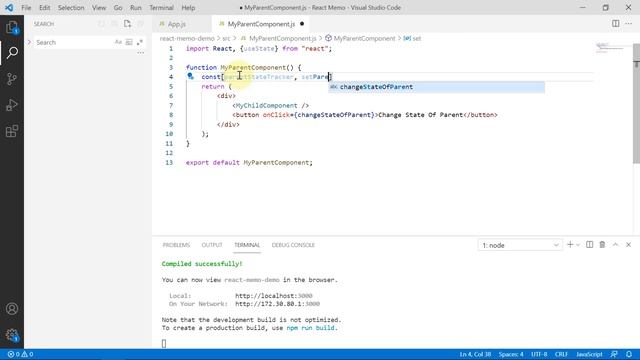640x360 pixels.
Task: Click breadcrumb symbol 'set'
Action: coord(416,38)
